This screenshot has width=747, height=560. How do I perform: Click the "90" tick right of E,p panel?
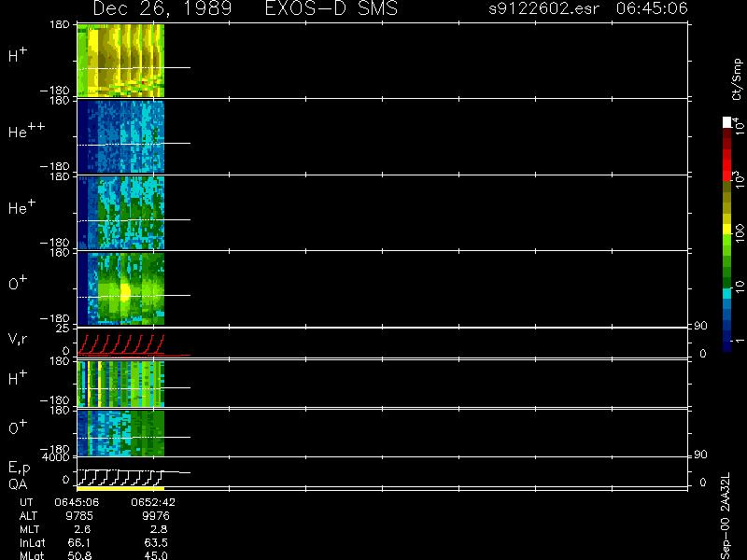point(700,455)
